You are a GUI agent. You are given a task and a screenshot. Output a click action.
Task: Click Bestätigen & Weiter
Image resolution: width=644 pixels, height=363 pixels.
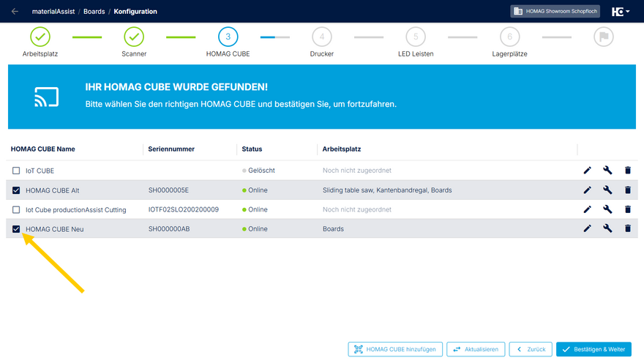594,349
